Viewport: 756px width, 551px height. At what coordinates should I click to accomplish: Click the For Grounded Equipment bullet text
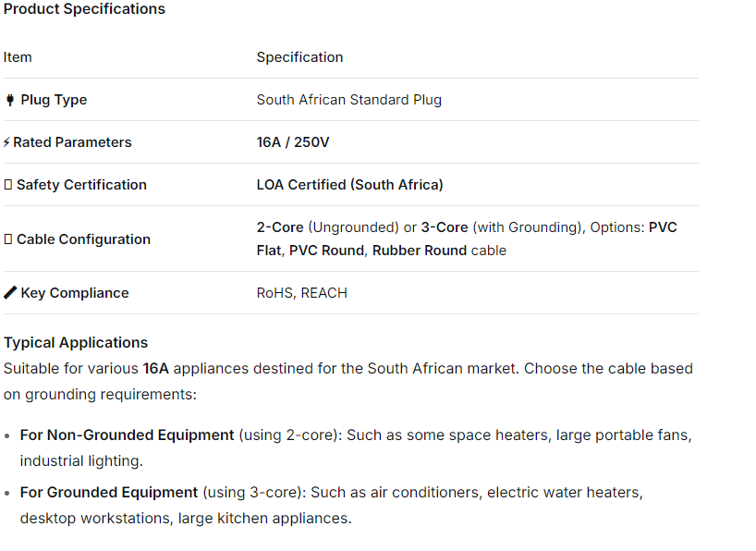tap(109, 493)
